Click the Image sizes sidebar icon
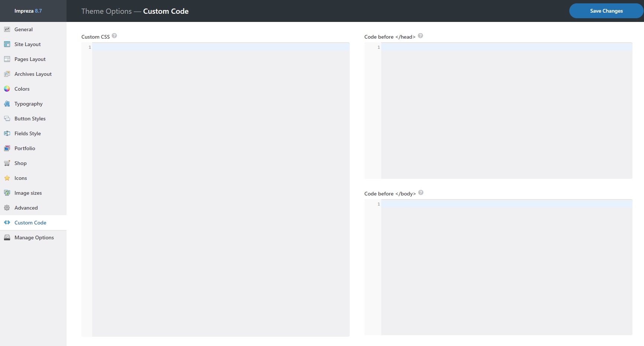644x346 pixels. (x=7, y=193)
